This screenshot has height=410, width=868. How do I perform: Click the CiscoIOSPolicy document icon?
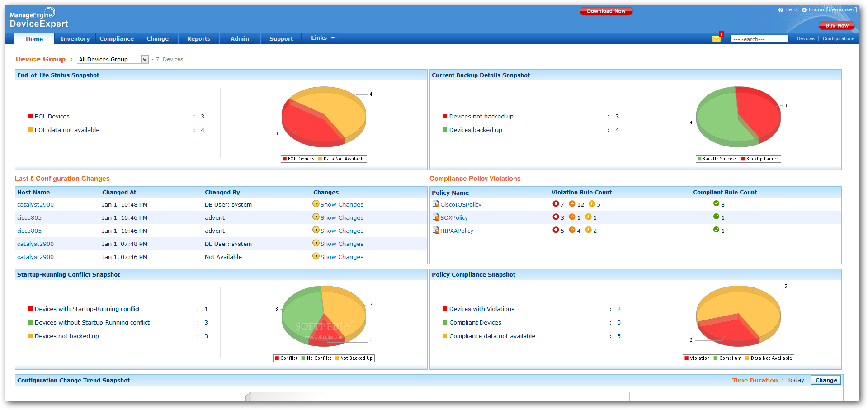pyautogui.click(x=436, y=204)
